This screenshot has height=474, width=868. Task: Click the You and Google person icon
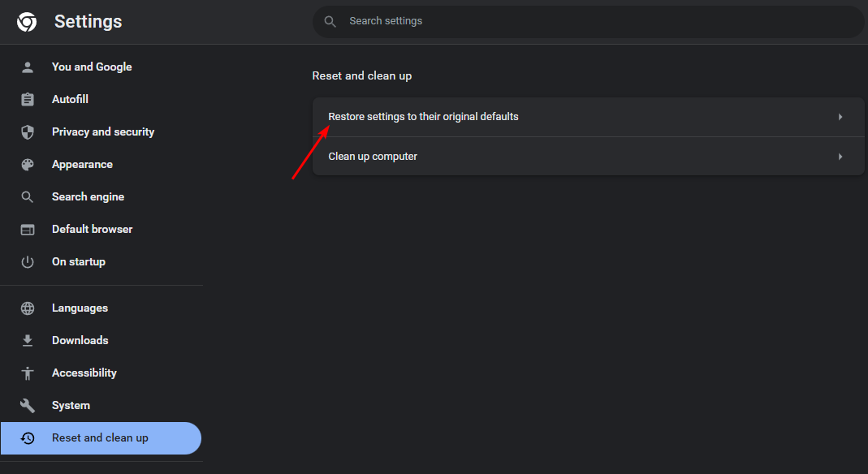pyautogui.click(x=28, y=67)
